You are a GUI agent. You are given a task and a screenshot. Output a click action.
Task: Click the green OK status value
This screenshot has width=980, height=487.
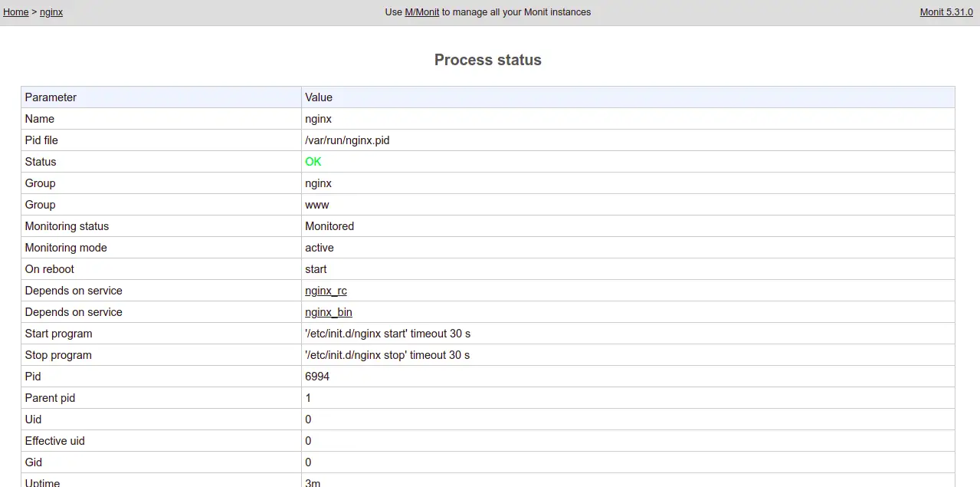pyautogui.click(x=313, y=162)
